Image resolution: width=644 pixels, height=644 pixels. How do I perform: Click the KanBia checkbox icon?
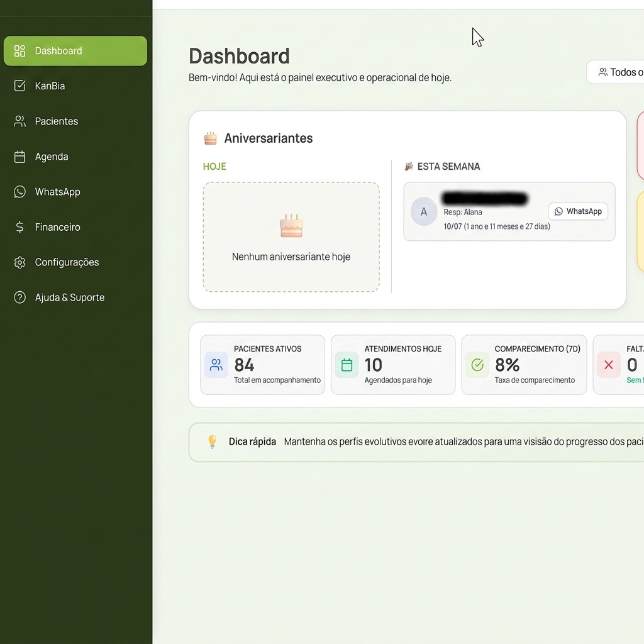(x=19, y=86)
